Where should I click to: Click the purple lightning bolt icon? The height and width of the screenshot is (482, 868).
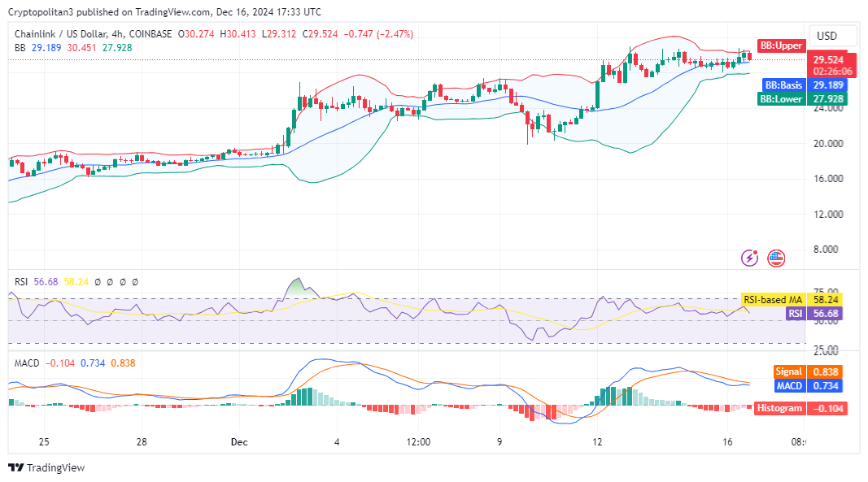(749, 258)
